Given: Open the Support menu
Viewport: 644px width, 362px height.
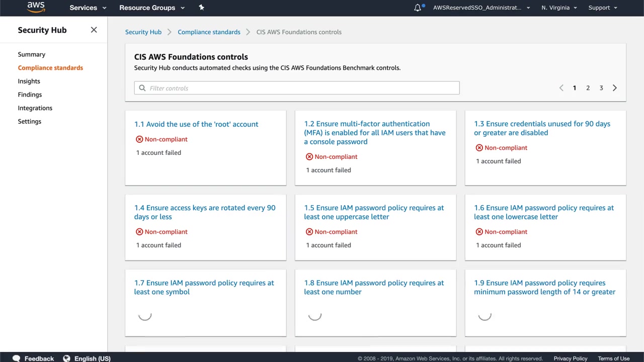Looking at the screenshot, I should pyautogui.click(x=602, y=8).
